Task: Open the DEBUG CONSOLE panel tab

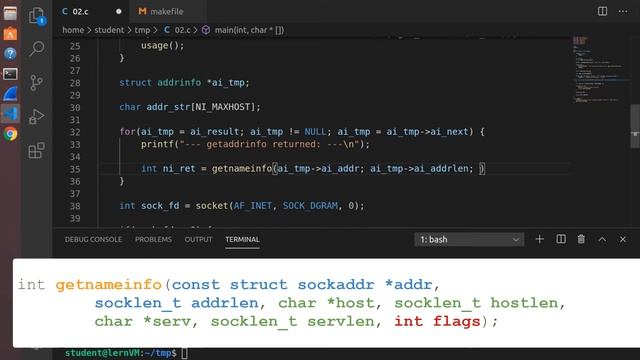Action: tap(93, 240)
